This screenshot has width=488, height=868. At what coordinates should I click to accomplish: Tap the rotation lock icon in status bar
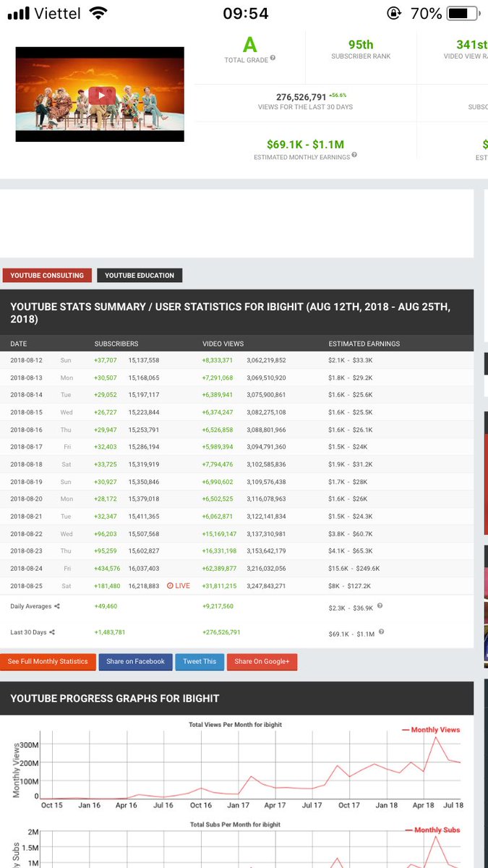click(394, 13)
